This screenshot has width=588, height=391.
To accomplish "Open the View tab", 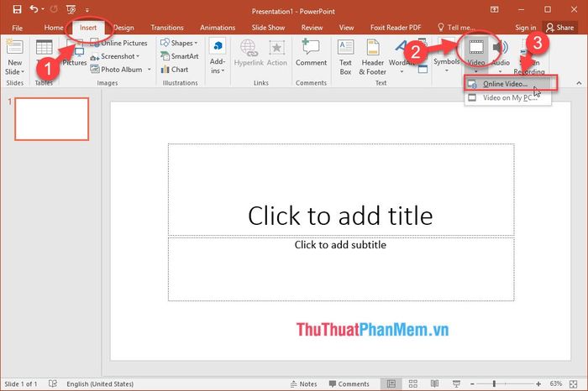I will pyautogui.click(x=346, y=28).
